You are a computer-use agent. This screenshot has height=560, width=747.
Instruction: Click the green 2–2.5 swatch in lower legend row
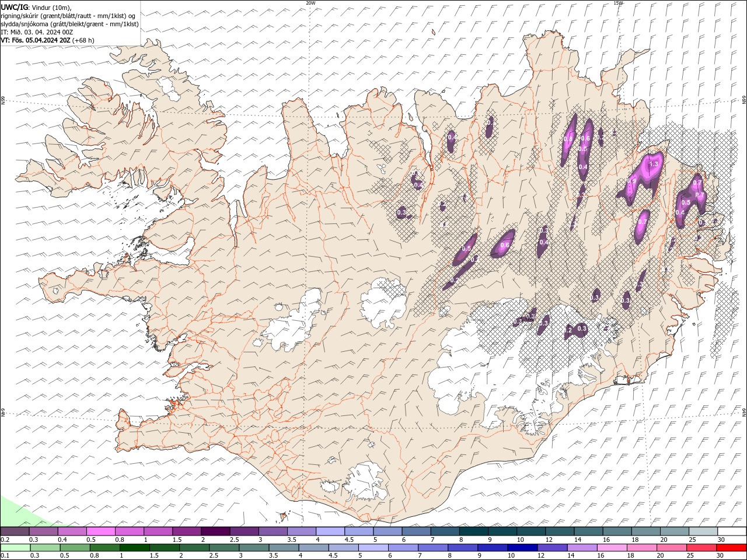click(194, 547)
